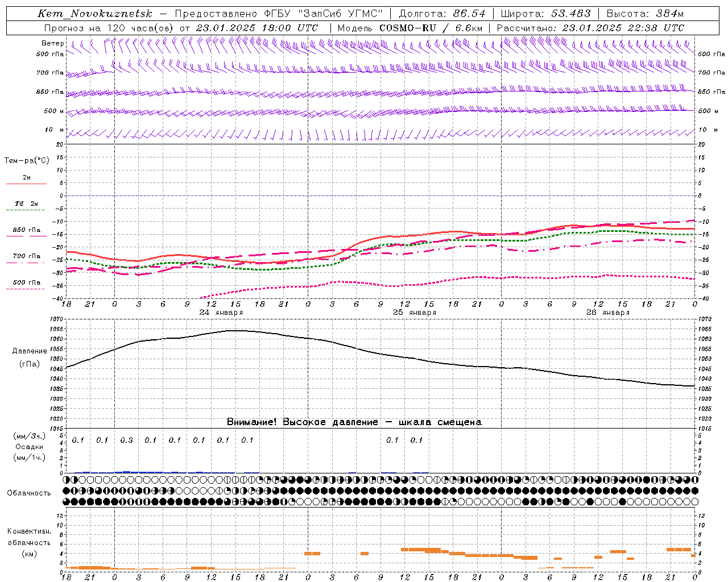
Task: Click the station title Kem_Novokuznetsk
Action: pyautogui.click(x=95, y=14)
